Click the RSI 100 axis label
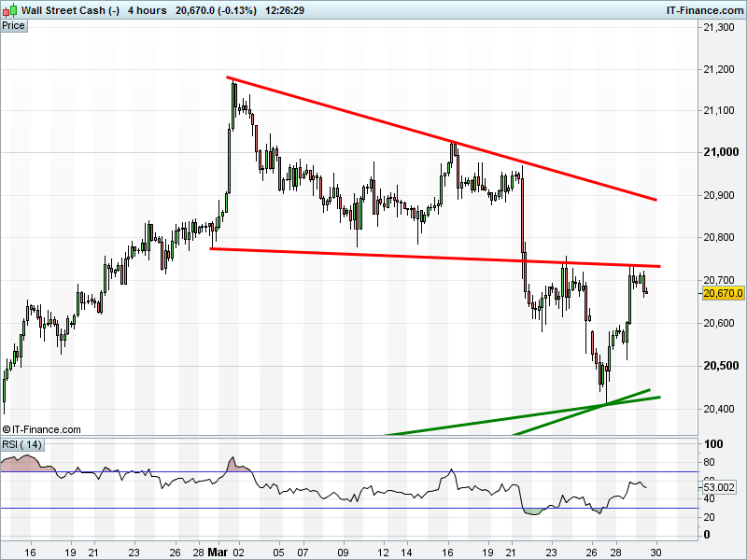Image resolution: width=747 pixels, height=560 pixels. tap(713, 444)
